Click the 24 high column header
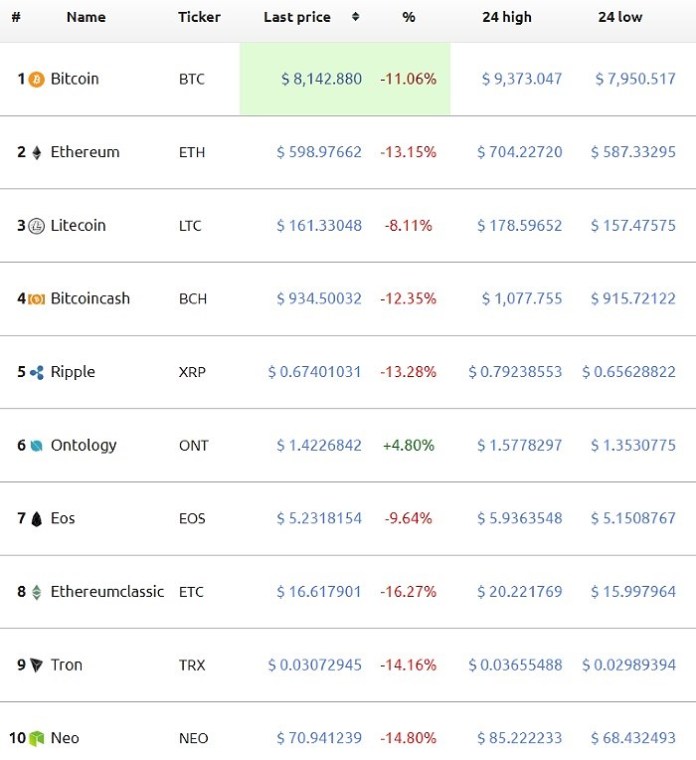696x760 pixels. [507, 17]
